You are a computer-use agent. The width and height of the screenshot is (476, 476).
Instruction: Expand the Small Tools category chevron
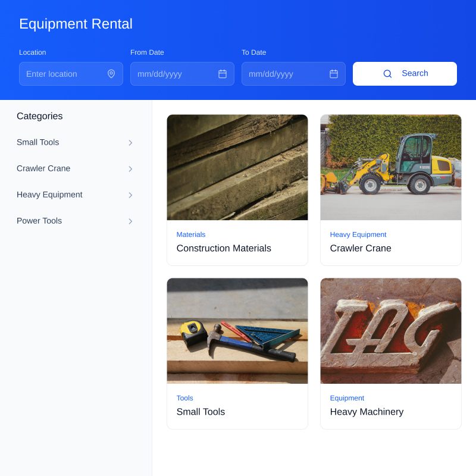[130, 143]
